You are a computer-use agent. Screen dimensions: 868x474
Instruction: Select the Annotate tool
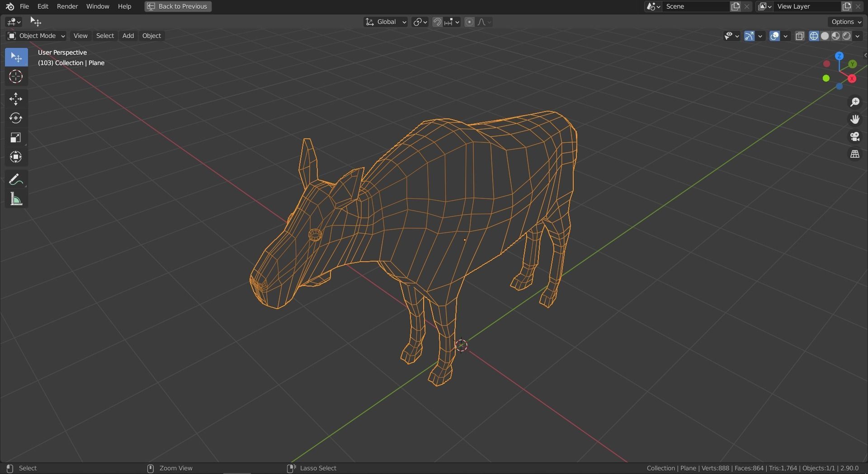click(16, 179)
